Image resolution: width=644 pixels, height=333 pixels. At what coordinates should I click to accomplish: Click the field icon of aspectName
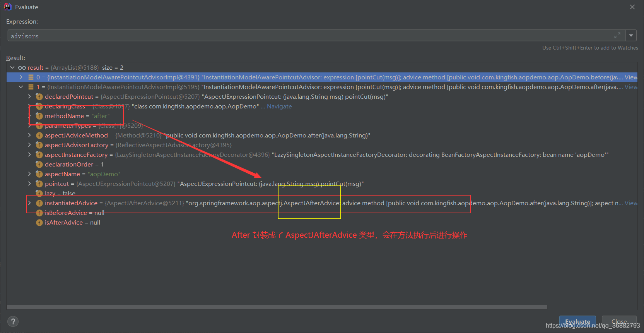(x=39, y=174)
